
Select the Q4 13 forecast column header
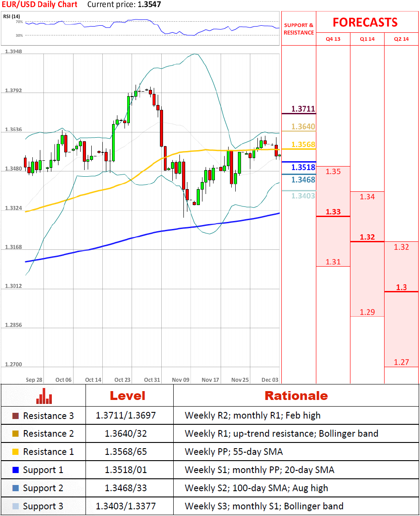333,39
